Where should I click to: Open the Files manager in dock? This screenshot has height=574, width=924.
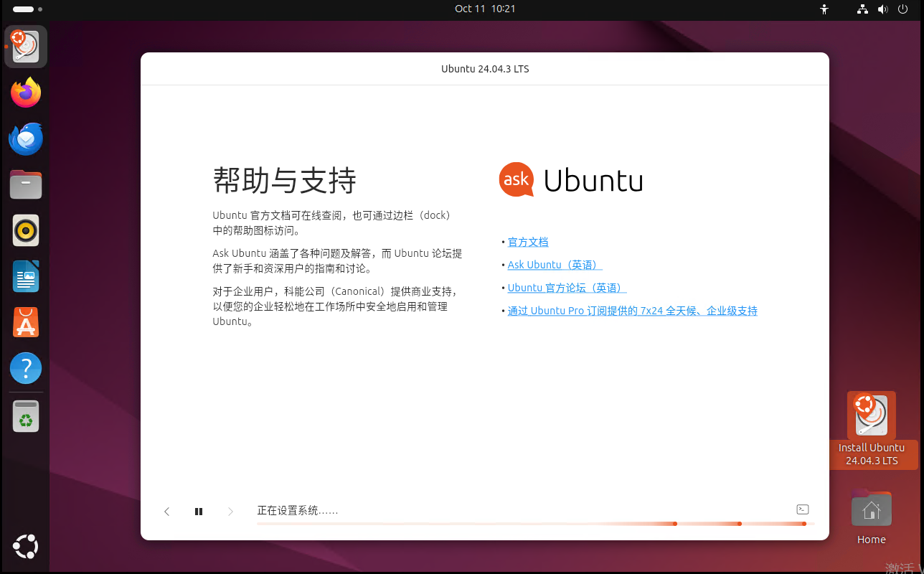(26, 184)
